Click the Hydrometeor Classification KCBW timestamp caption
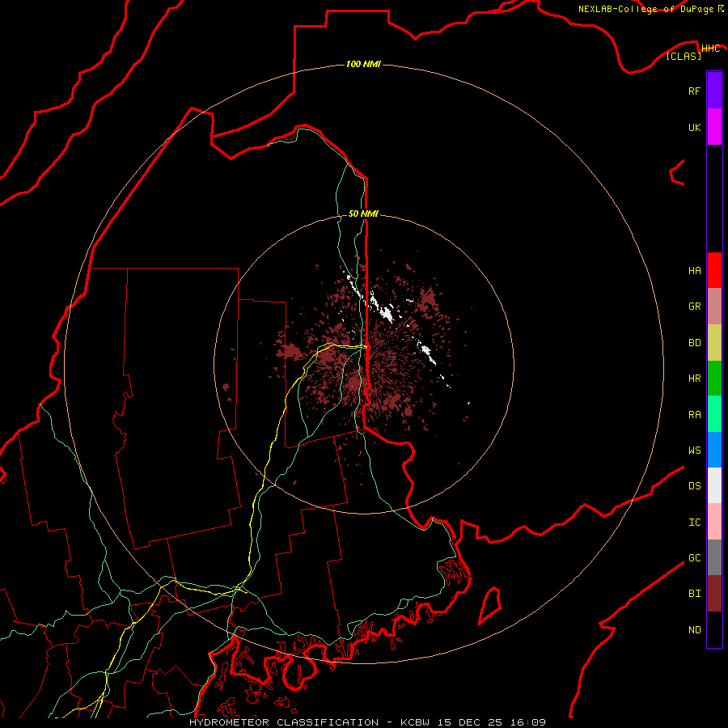 [x=367, y=722]
